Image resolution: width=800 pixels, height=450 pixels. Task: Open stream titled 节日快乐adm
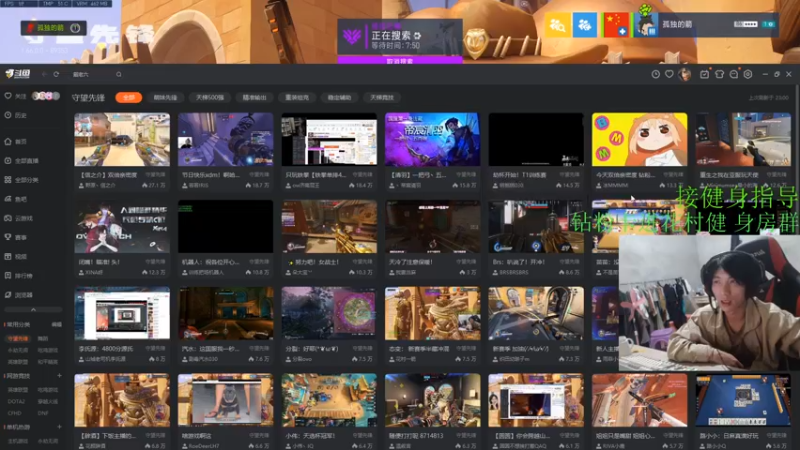[226, 139]
